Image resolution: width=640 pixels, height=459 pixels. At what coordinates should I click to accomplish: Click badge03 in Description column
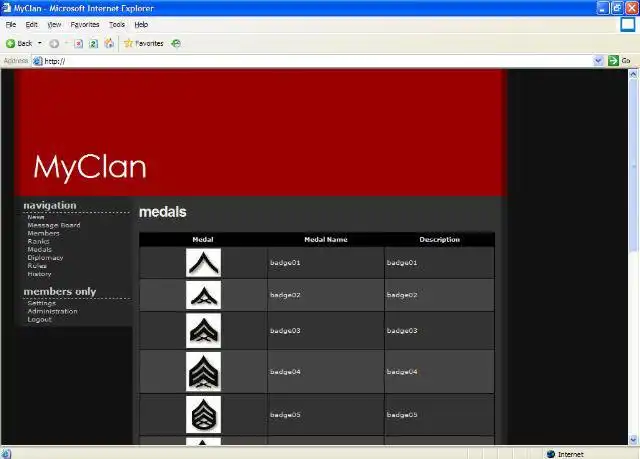402,330
